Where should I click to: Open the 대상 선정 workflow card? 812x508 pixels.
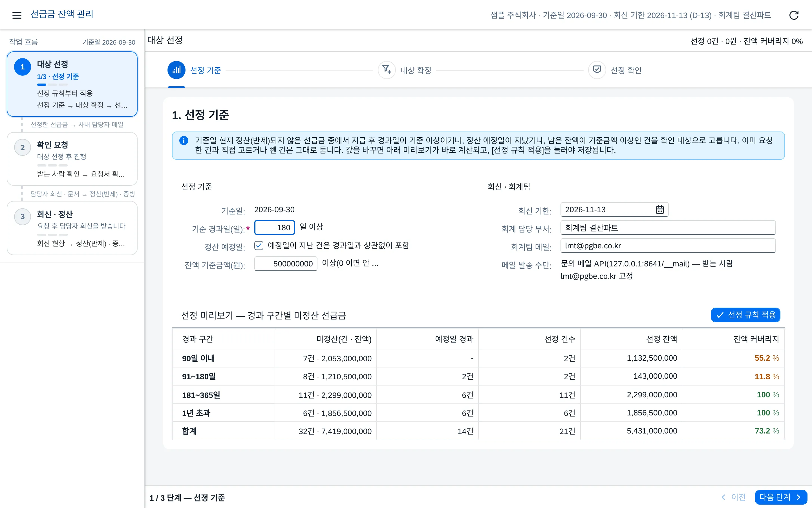[72, 84]
